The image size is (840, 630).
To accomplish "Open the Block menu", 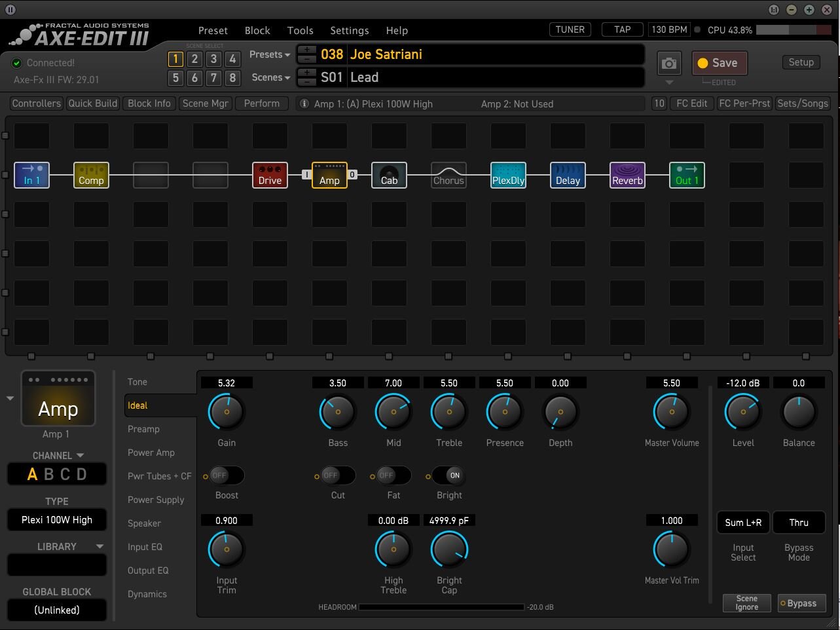I will coord(257,30).
